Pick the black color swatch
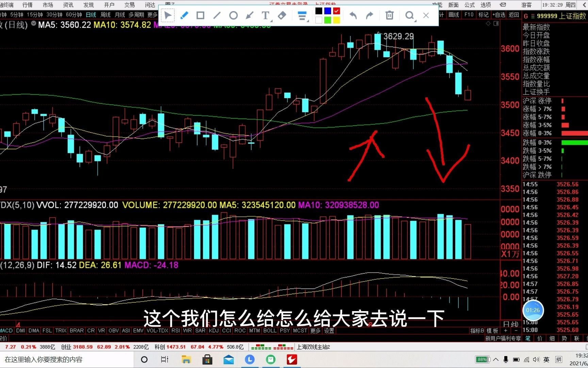This screenshot has height=368, width=588. (x=319, y=11)
